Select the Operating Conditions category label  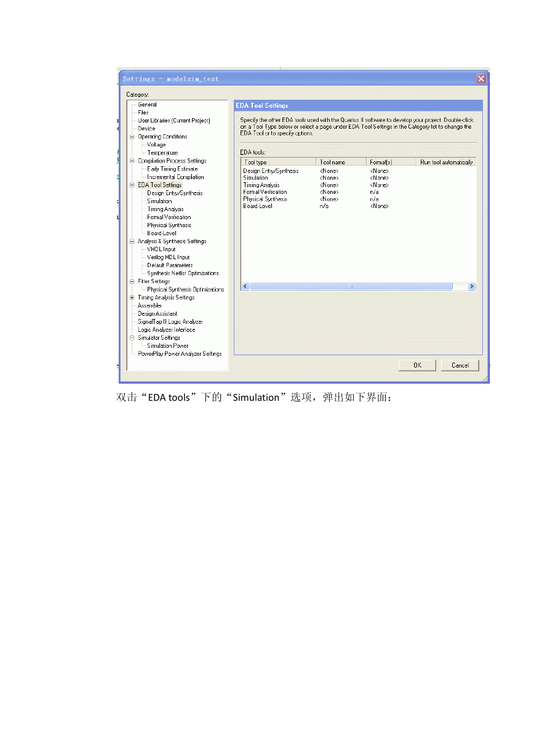(x=162, y=137)
